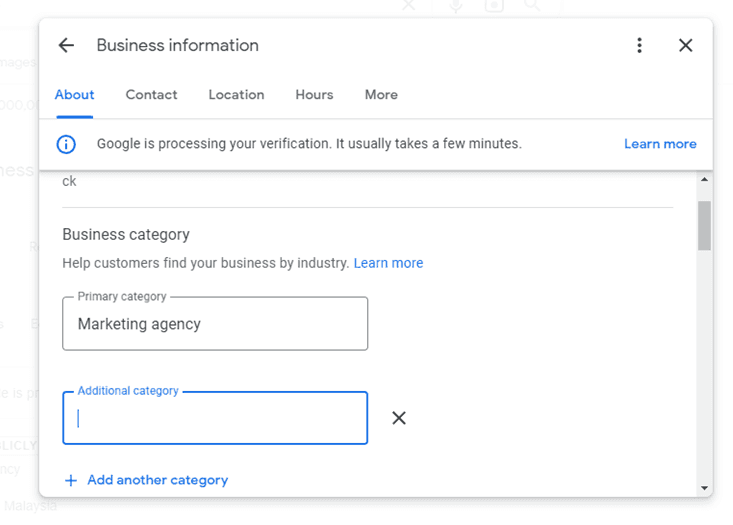This screenshot has height=525, width=733.
Task: Follow Learn more link in verification banner
Action: tap(660, 144)
